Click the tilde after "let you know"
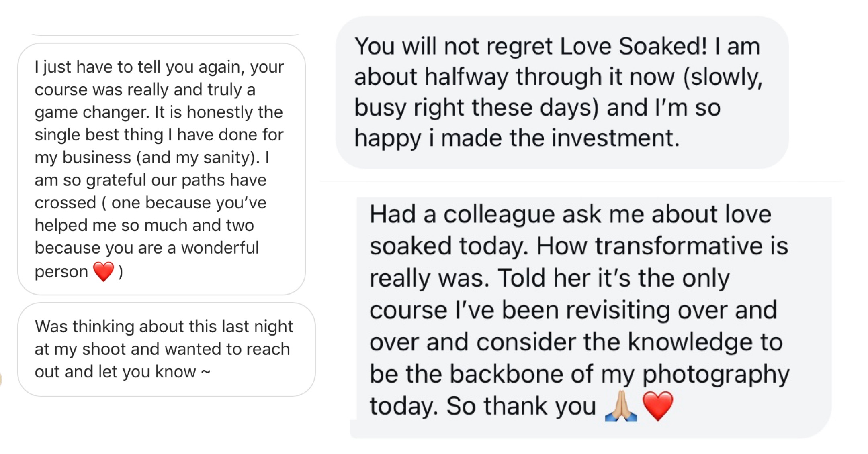868x454 pixels. (x=205, y=372)
